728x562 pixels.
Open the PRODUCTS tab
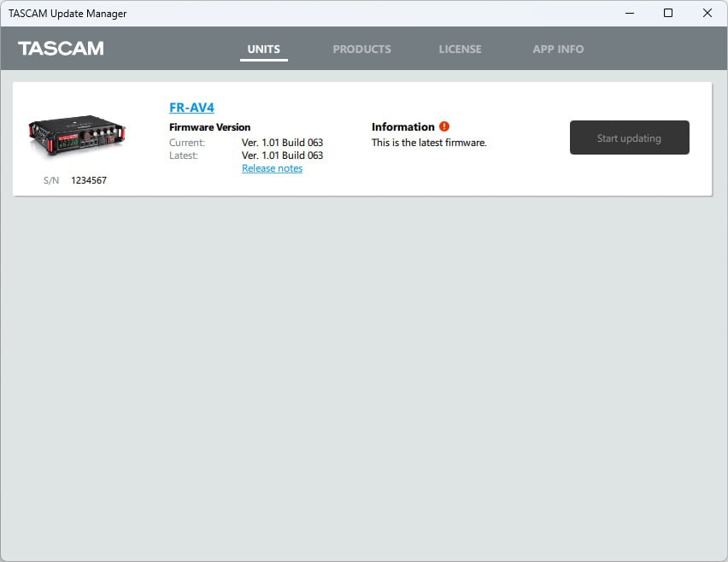click(x=361, y=49)
